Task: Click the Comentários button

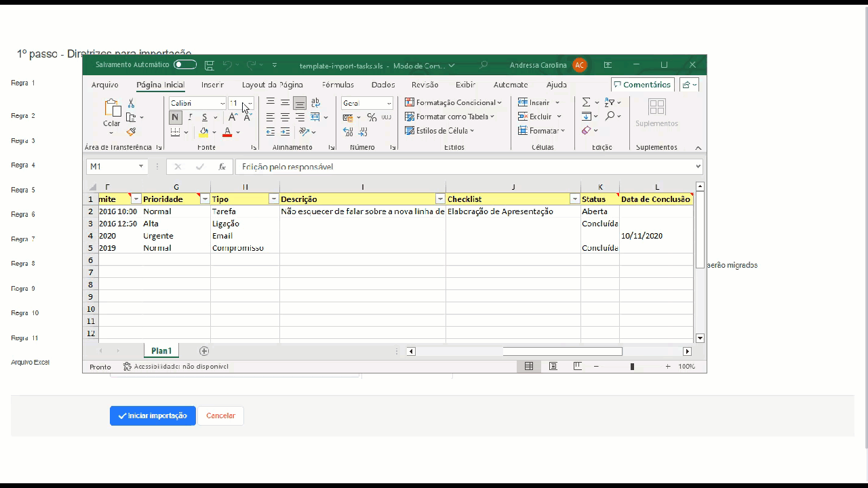Action: (642, 85)
